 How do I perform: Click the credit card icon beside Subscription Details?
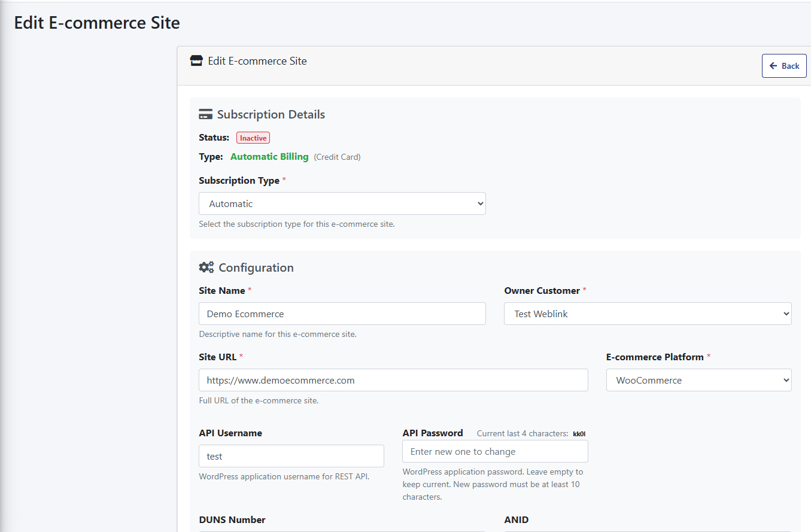coord(205,114)
